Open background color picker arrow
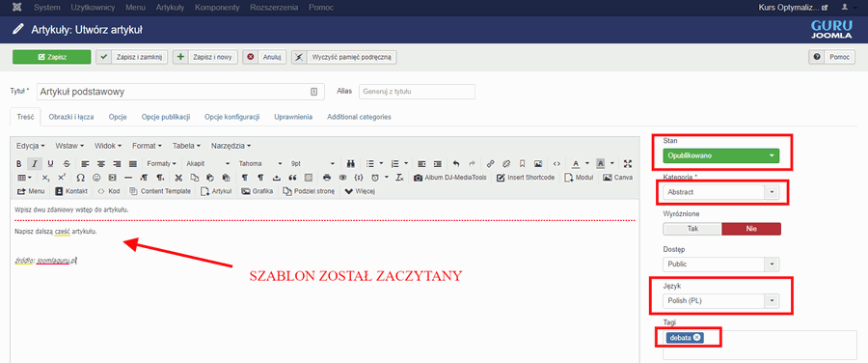 612,163
